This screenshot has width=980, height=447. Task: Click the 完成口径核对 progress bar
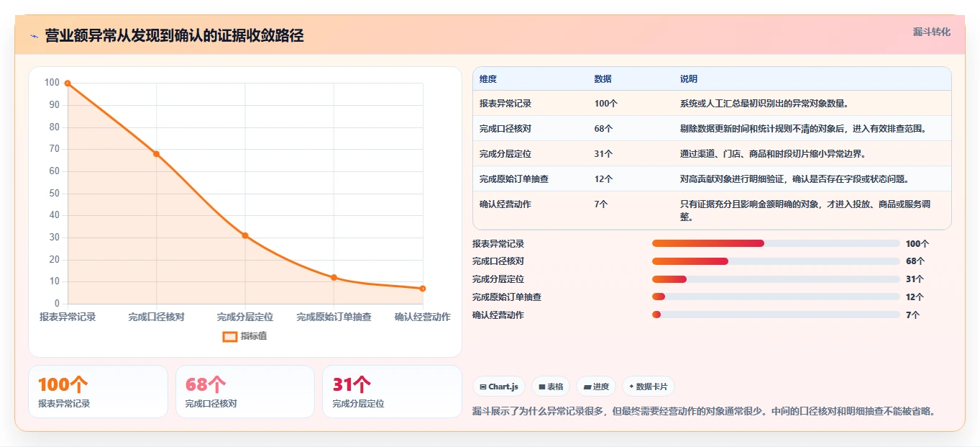[x=776, y=261]
